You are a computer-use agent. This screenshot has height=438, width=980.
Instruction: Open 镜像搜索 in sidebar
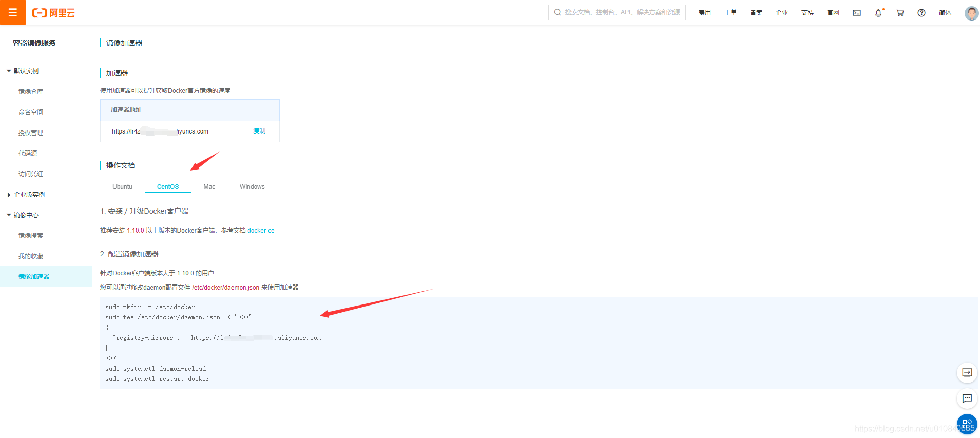pyautogui.click(x=31, y=236)
